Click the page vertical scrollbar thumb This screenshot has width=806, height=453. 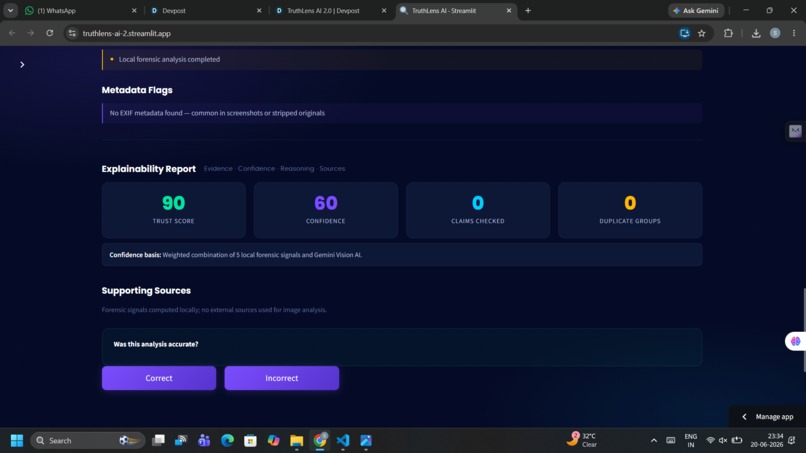click(804, 330)
